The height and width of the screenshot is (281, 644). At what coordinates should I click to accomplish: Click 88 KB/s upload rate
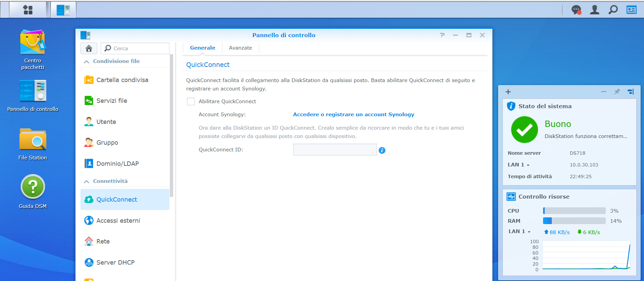tap(557, 232)
